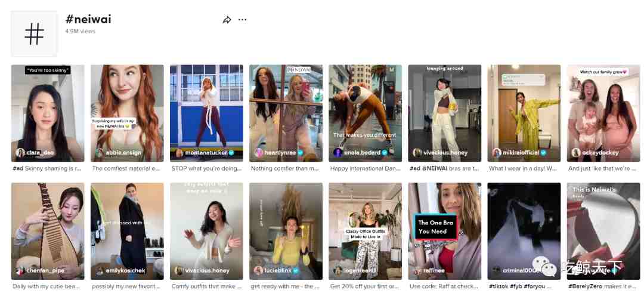The image size is (644, 296).
Task: Play "The One Bra You Need" video
Action: [445, 231]
